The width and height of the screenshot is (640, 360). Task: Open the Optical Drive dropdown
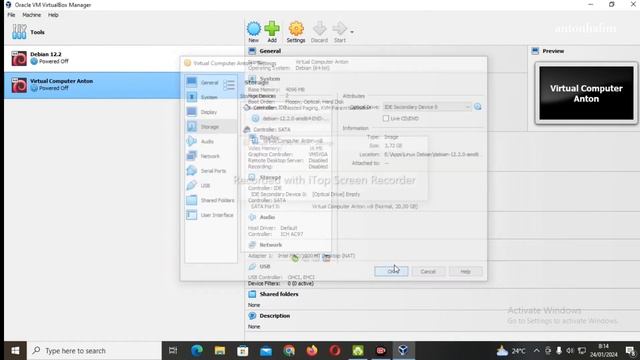pos(427,107)
